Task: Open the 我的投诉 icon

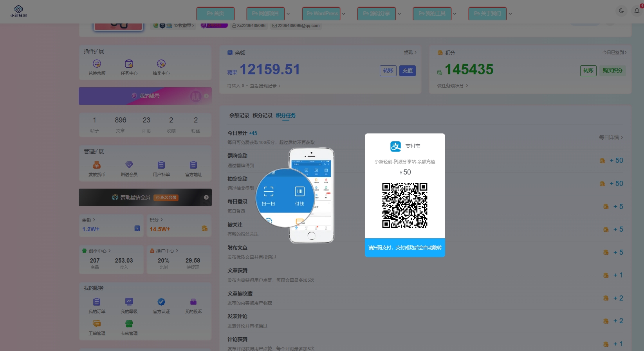Action: click(x=193, y=302)
